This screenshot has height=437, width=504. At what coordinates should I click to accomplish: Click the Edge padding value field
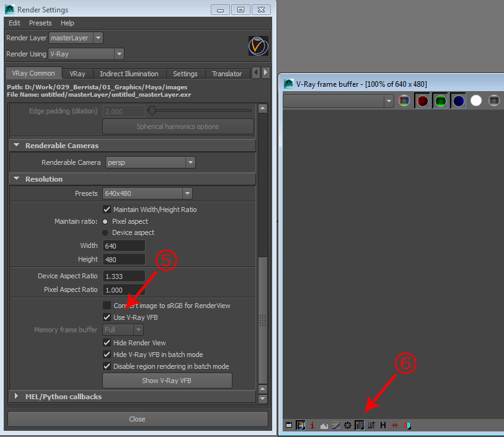point(124,112)
